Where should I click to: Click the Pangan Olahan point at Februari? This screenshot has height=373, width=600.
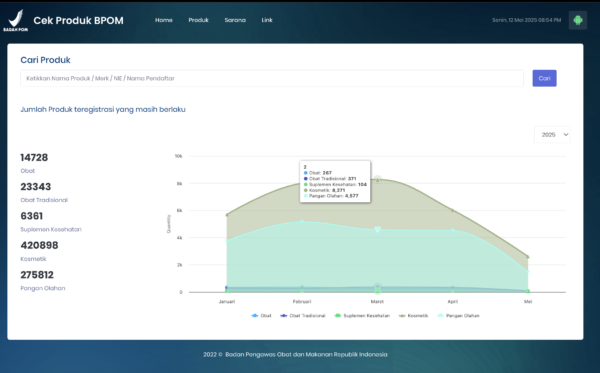coord(302,222)
